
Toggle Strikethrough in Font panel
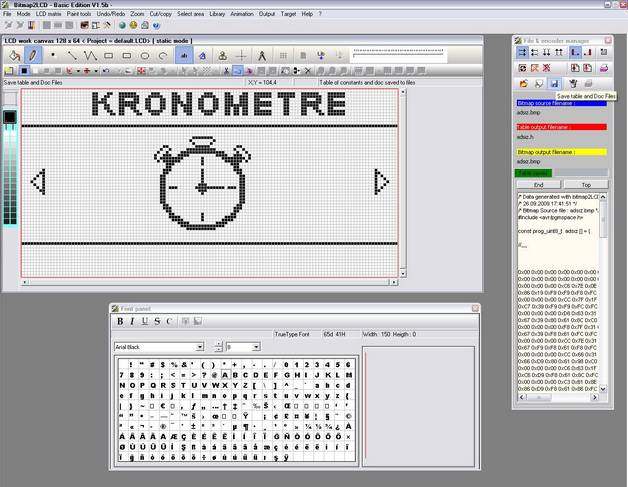point(157,321)
